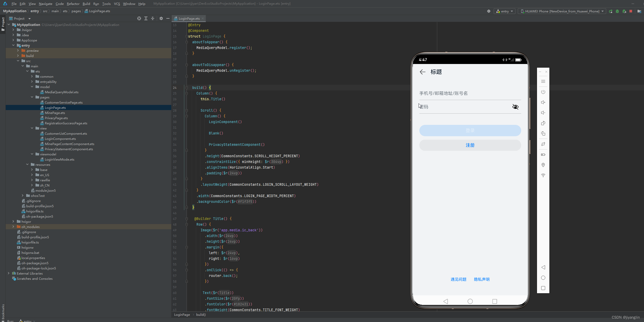Click emulator volume down icon

(x=543, y=113)
